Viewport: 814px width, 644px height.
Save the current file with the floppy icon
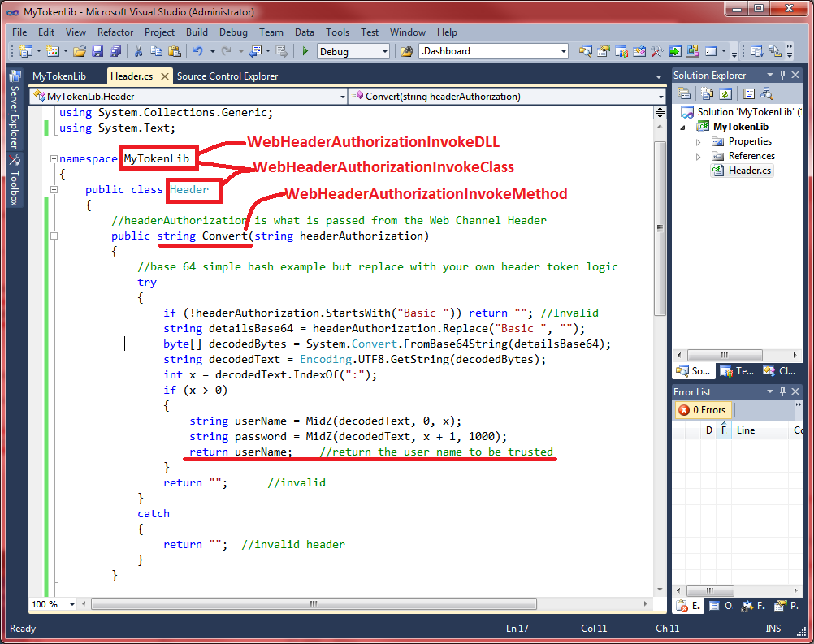pyautogui.click(x=97, y=51)
